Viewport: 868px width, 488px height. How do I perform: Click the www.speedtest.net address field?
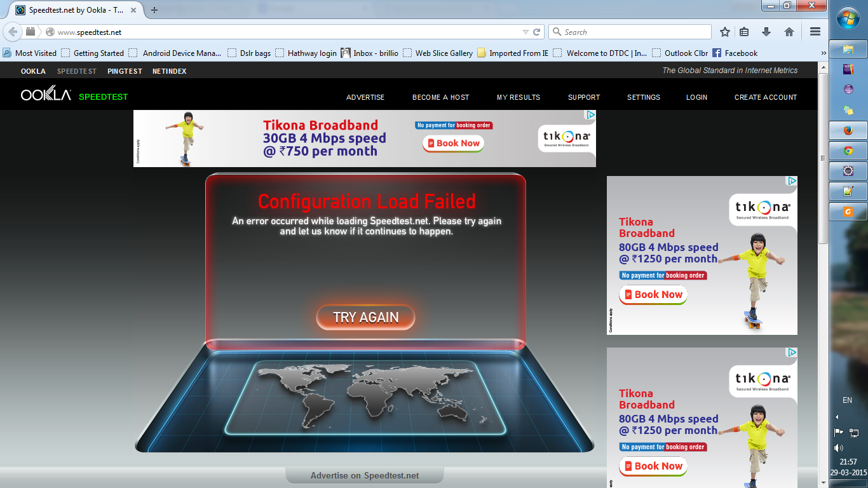coord(289,32)
